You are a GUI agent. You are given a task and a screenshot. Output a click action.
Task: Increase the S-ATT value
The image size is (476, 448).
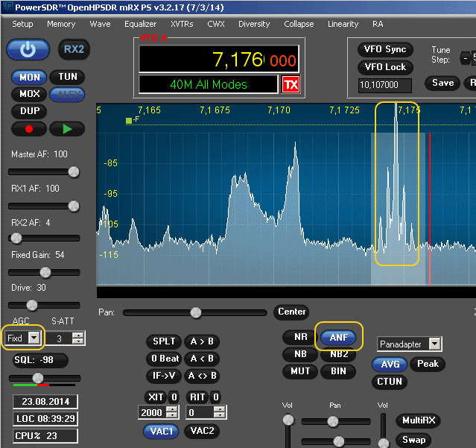tap(79, 335)
